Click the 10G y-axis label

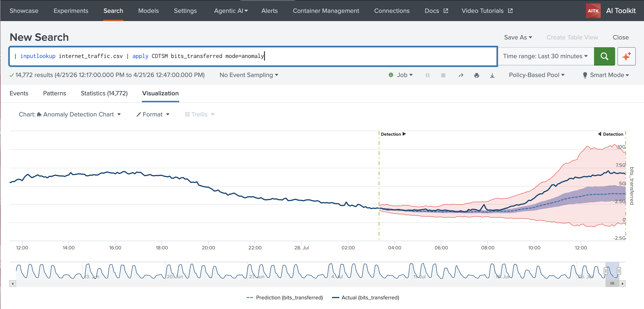click(x=621, y=147)
